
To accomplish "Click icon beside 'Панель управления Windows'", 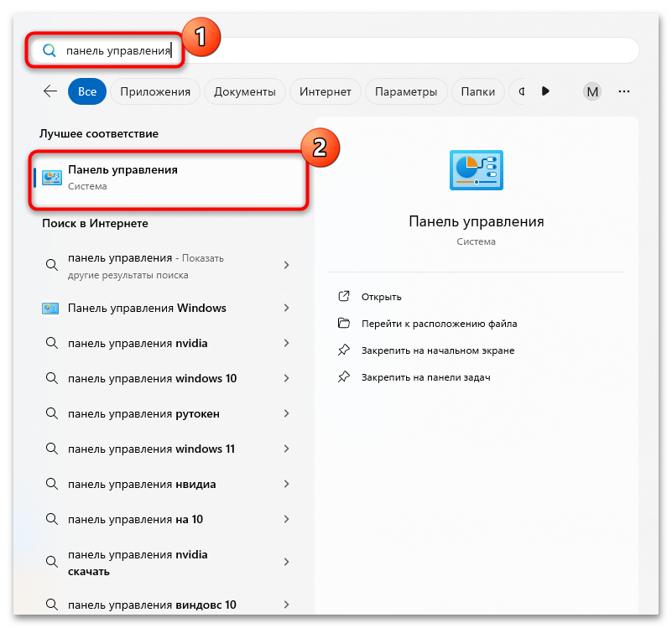I will (50, 308).
